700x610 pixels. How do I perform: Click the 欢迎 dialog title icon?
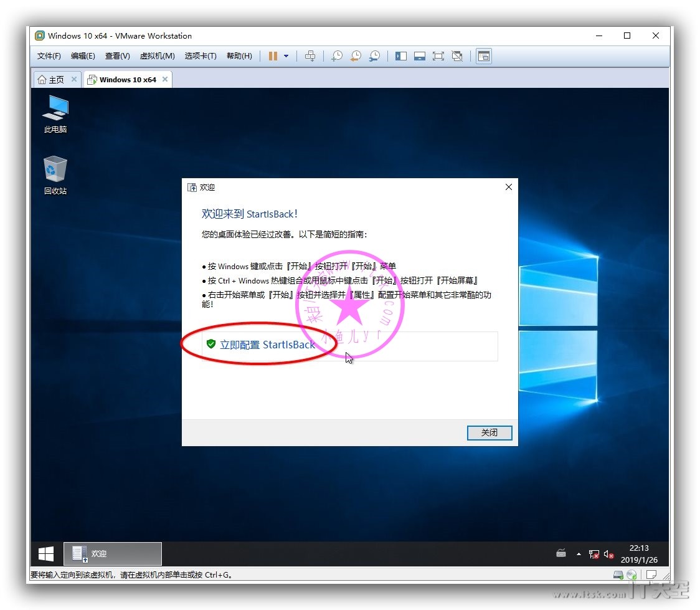pyautogui.click(x=192, y=187)
